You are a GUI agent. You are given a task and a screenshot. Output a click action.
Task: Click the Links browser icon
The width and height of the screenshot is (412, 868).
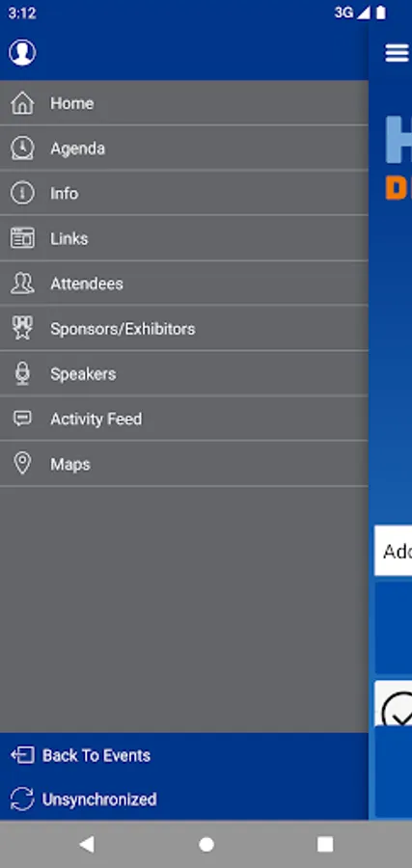coord(22,238)
